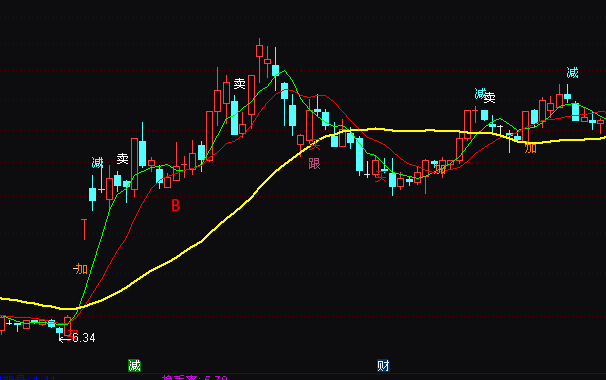The width and height of the screenshot is (606, 380).
Task: Click the orange 加 marker under the yellow line
Action: click(x=531, y=147)
